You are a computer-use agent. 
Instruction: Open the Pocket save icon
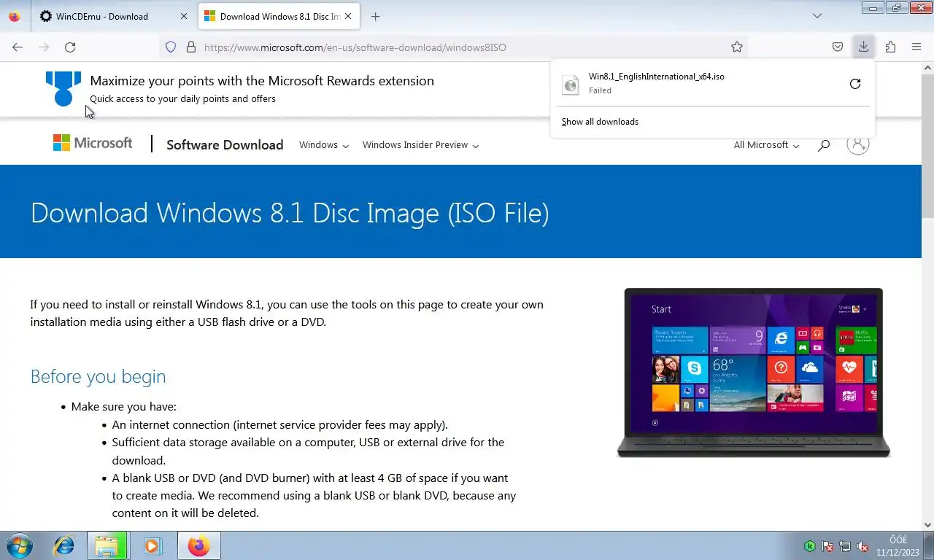[838, 47]
